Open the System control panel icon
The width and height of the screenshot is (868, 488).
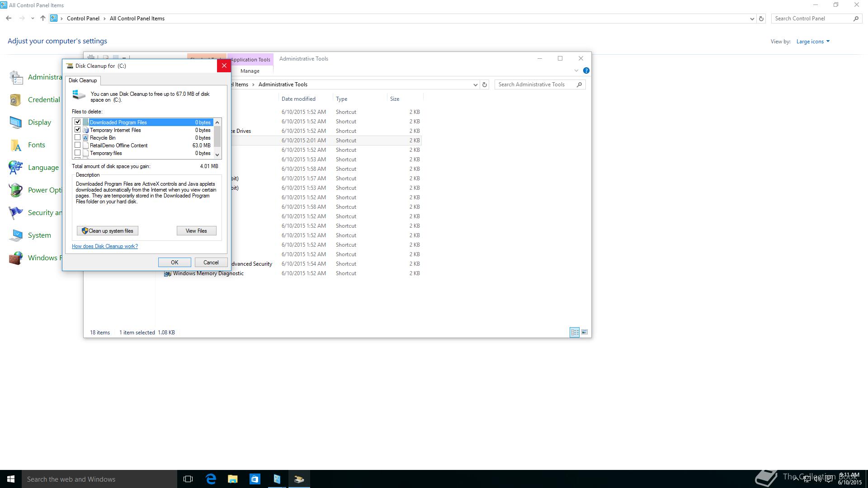15,235
